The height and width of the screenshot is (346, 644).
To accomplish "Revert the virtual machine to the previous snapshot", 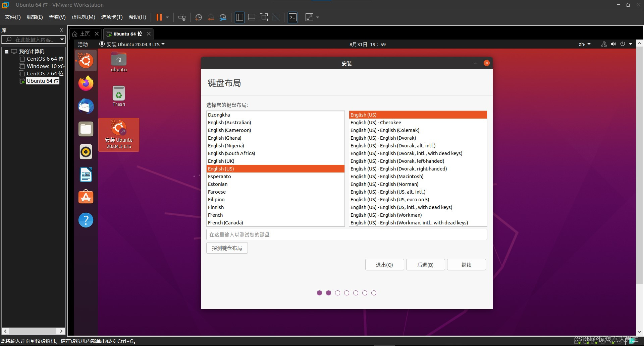I will [x=211, y=17].
